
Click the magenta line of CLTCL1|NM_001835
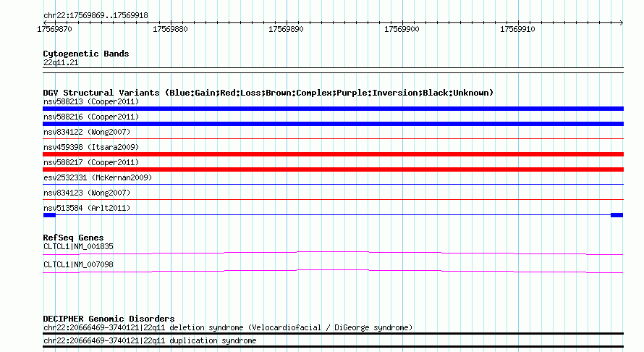coord(333,253)
